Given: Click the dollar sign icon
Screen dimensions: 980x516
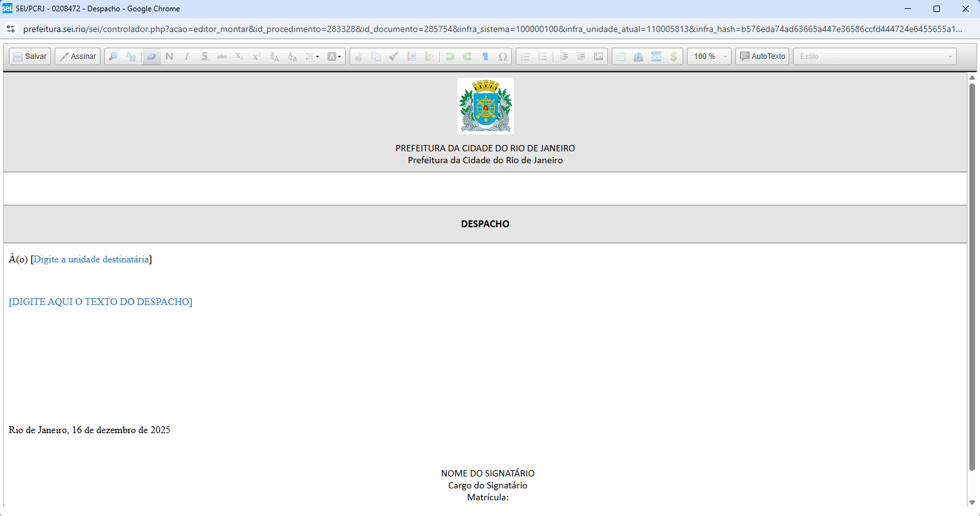Looking at the screenshot, I should coord(673,56).
